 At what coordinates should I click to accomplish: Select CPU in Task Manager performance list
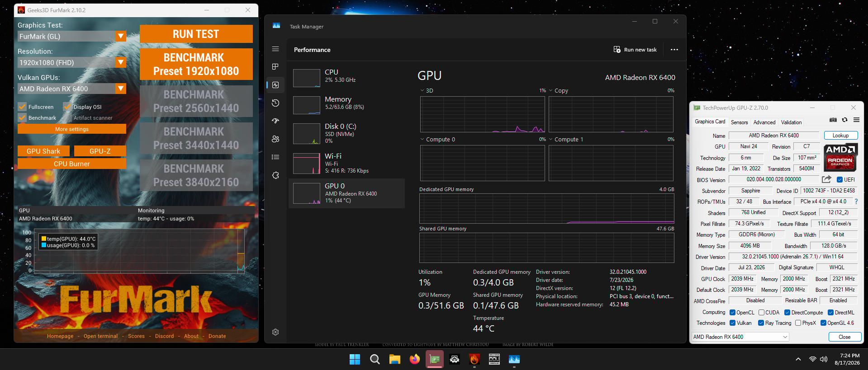346,77
